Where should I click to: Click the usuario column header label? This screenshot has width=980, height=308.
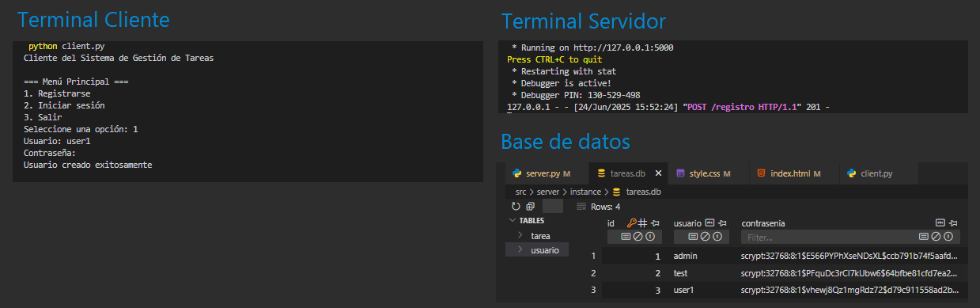pyautogui.click(x=687, y=223)
